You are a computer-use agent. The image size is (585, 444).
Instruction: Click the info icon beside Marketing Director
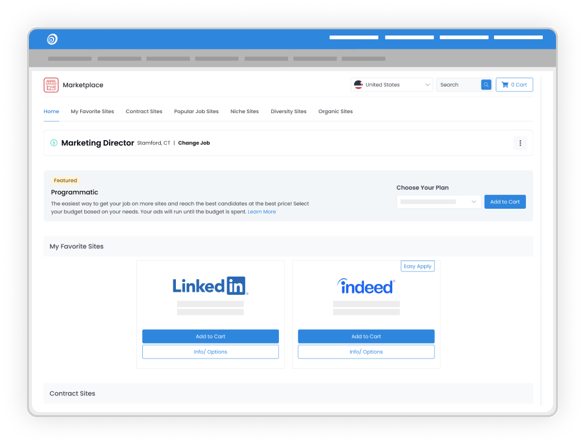54,143
